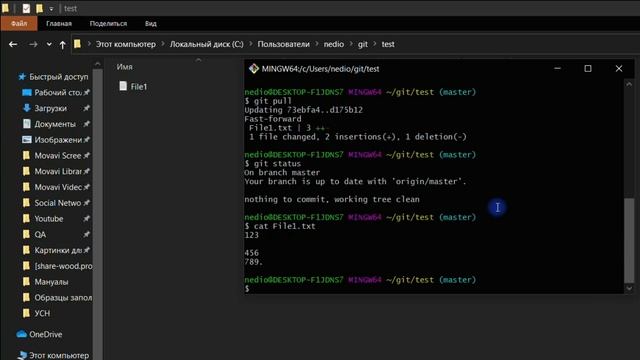Close the MINGW64 terminal window
The image size is (640, 360).
(x=619, y=69)
